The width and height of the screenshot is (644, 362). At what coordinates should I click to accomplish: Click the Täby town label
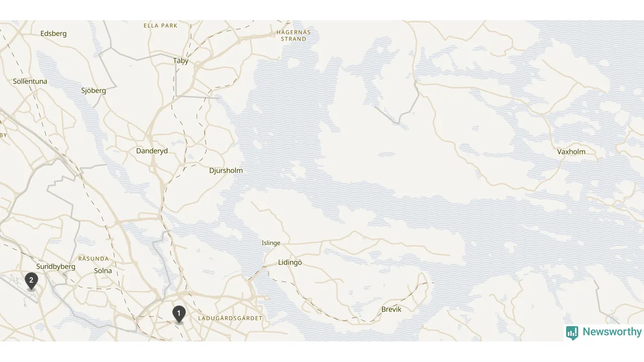pos(181,61)
